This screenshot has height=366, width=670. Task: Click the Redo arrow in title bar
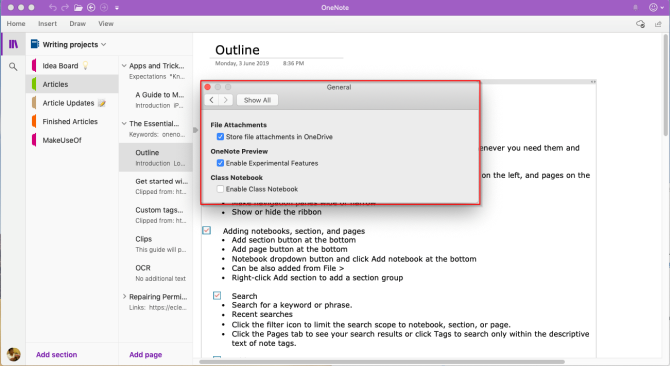click(65, 7)
